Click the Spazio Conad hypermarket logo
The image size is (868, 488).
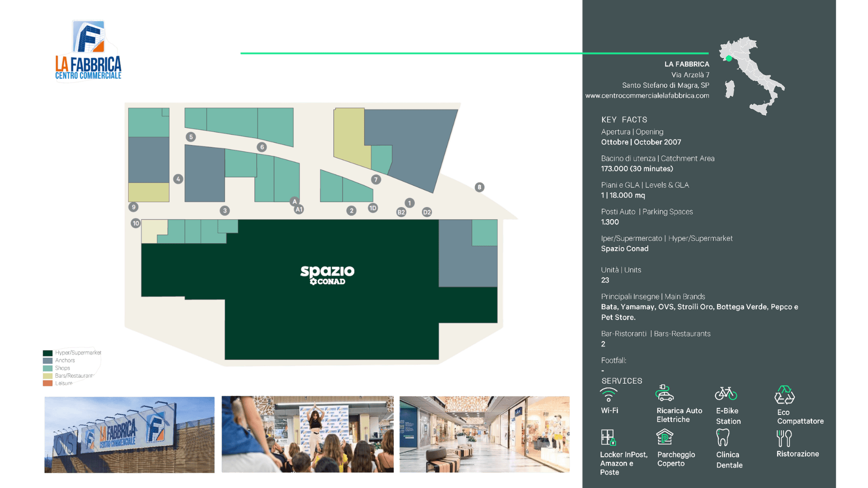coord(327,275)
